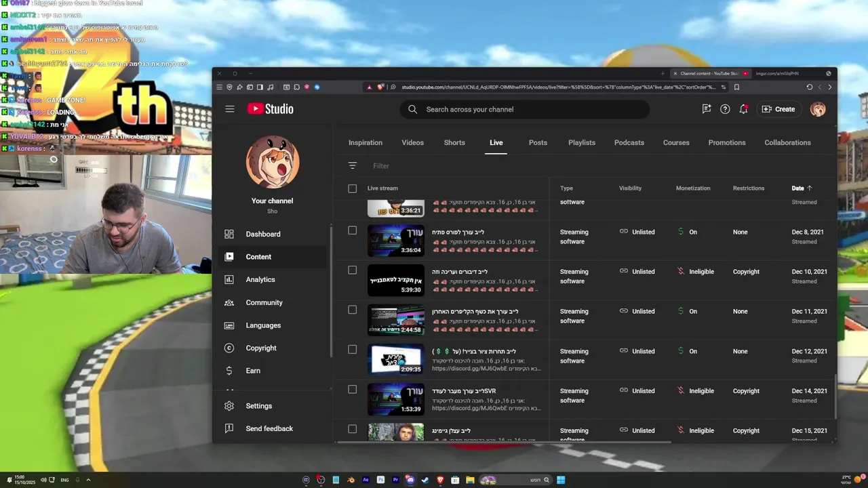Click the search magnifier icon
The image size is (868, 488).
(x=412, y=109)
